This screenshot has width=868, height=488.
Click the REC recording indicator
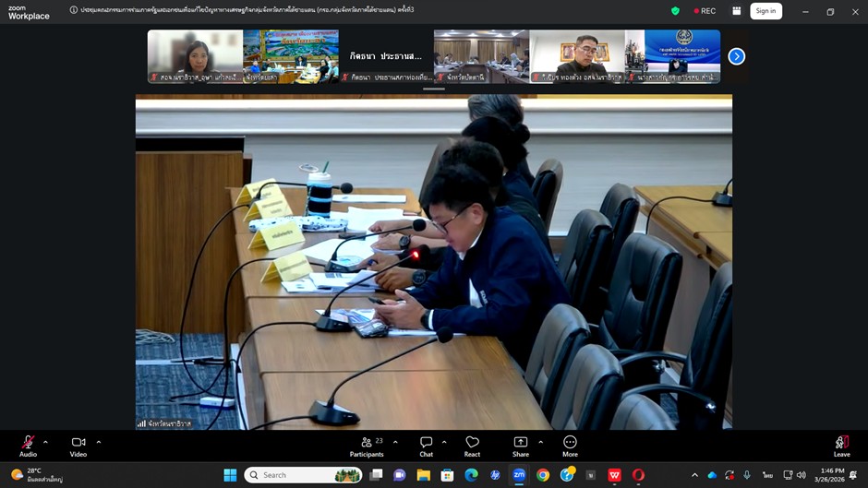(x=703, y=11)
